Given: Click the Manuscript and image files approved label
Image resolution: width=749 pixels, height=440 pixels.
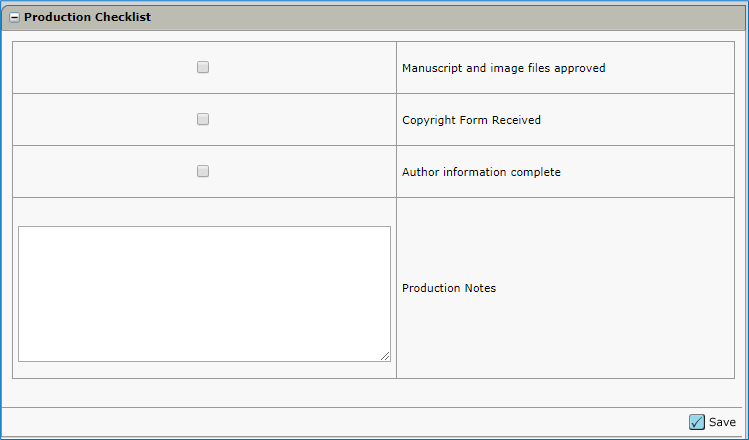Looking at the screenshot, I should 503,68.
